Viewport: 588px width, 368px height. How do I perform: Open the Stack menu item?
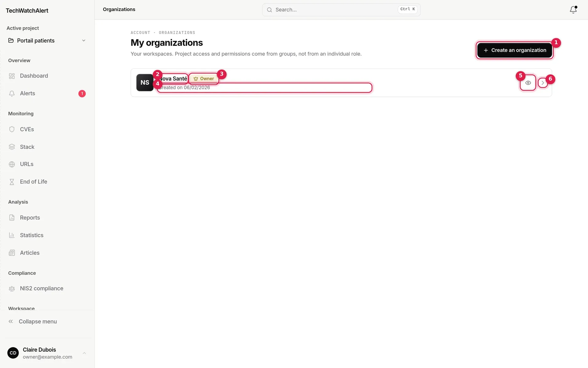point(47,147)
